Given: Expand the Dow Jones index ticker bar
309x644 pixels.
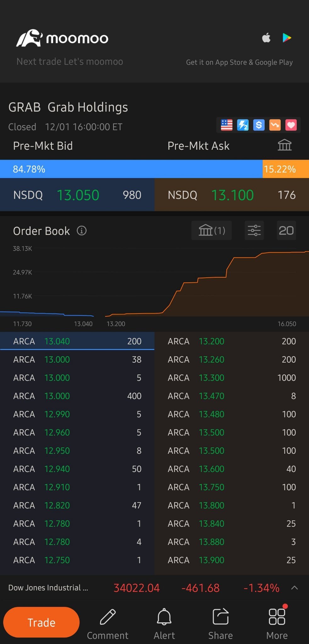Looking at the screenshot, I should [x=295, y=588].
